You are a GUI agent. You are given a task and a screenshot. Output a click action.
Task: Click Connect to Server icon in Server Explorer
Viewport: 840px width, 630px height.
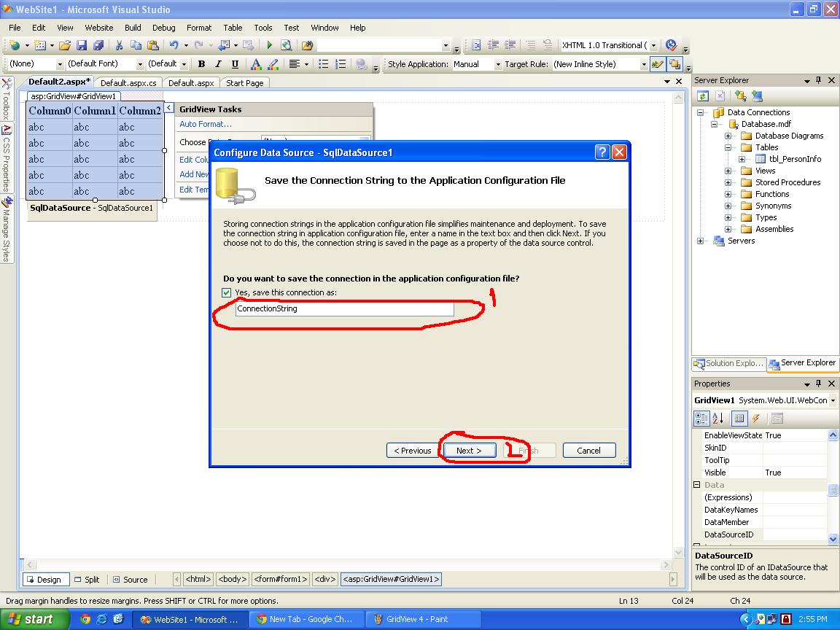pyautogui.click(x=757, y=96)
